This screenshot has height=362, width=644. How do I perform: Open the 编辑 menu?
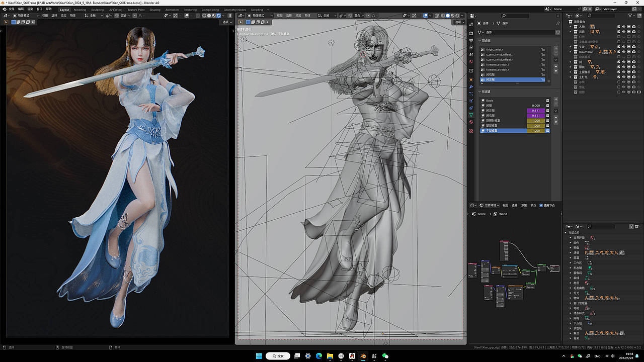pyautogui.click(x=21, y=9)
